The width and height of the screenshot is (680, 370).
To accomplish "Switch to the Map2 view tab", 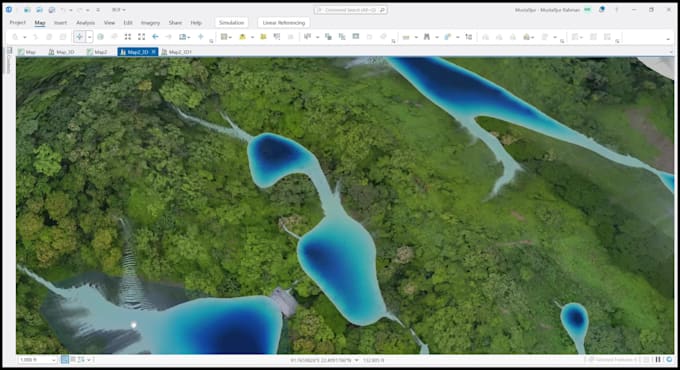I will point(97,52).
